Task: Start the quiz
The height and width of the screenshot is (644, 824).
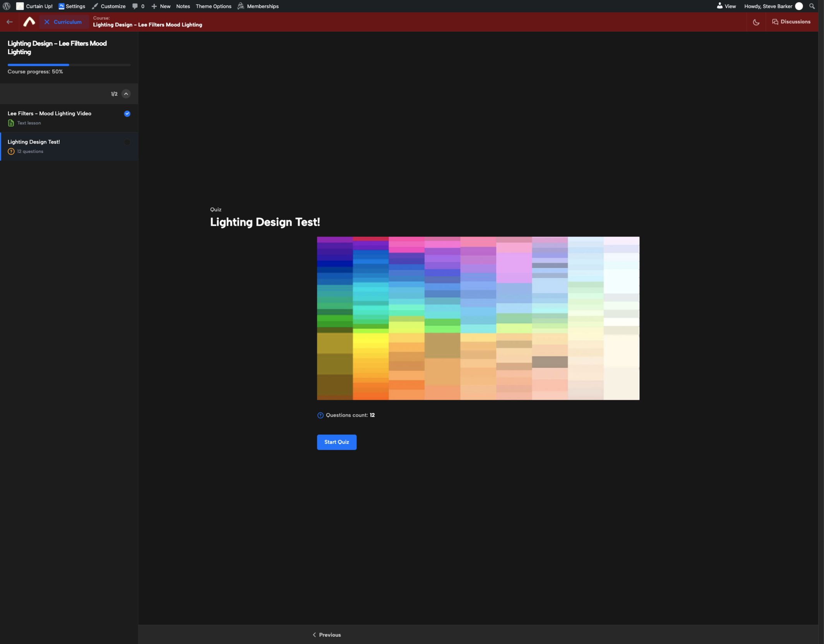Action: 336,442
